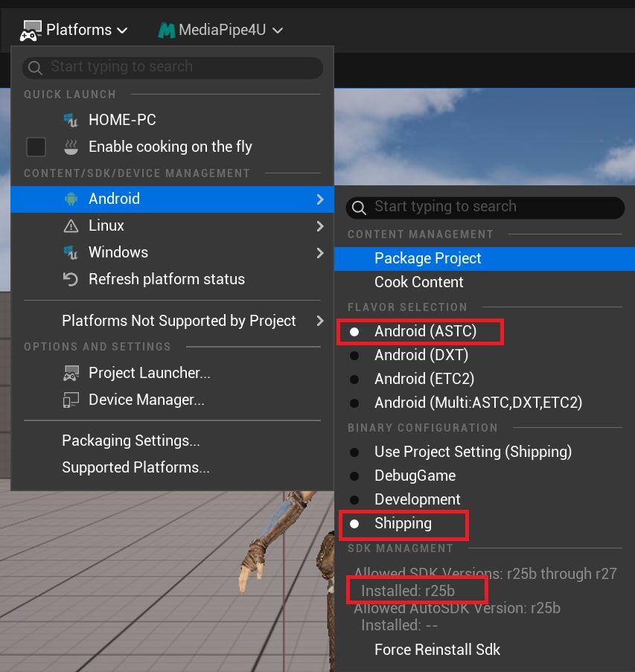Screen dimensions: 635x672
Task: Click the circular refresh arrow icon
Action: coord(71,279)
